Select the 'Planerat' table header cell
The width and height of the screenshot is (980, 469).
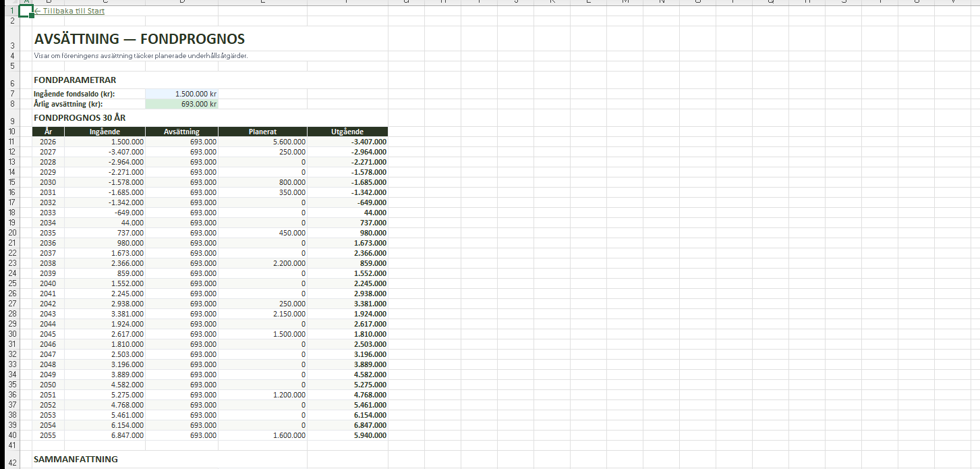[262, 132]
